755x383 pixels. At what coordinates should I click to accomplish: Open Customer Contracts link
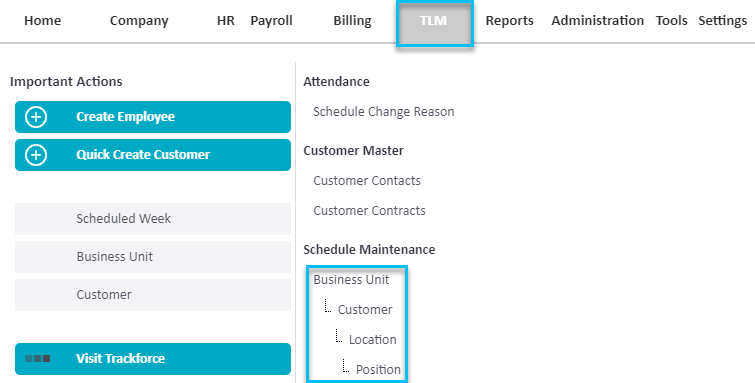point(369,211)
